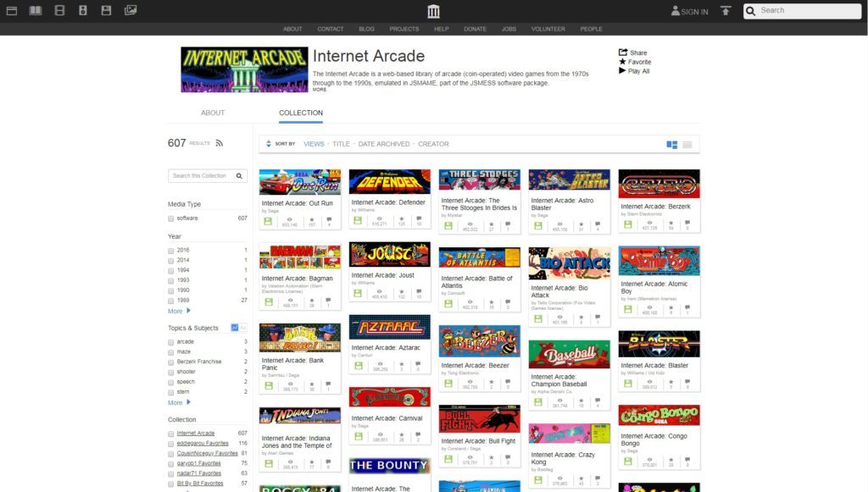
Task: Open the Texts book icon in top bar
Action: point(35,11)
